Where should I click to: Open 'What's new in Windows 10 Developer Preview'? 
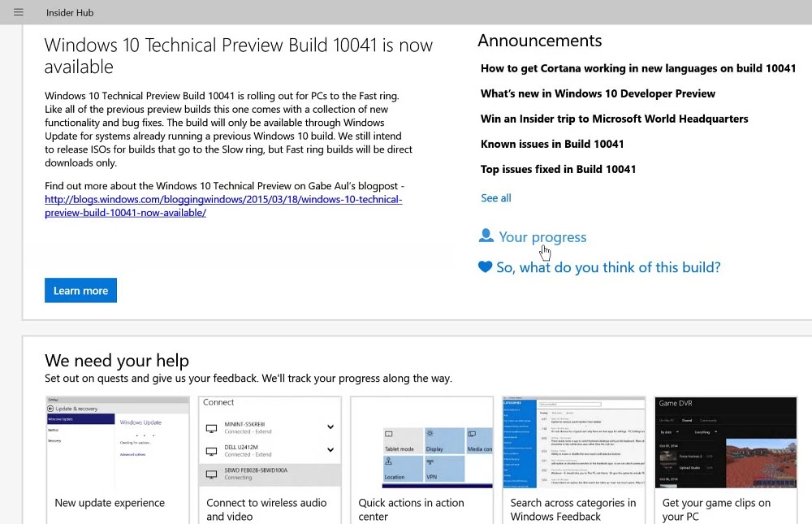click(x=598, y=93)
